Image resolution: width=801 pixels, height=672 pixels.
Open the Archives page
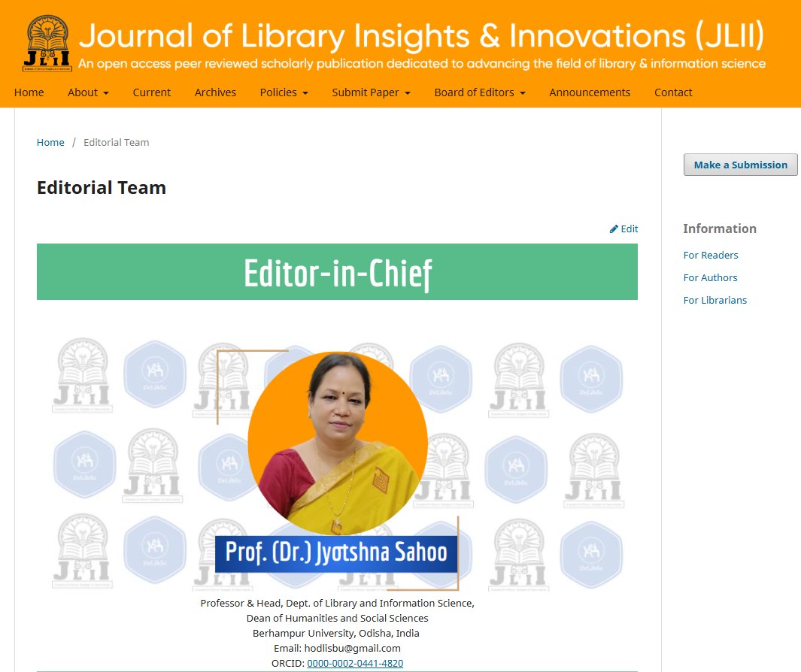[215, 92]
